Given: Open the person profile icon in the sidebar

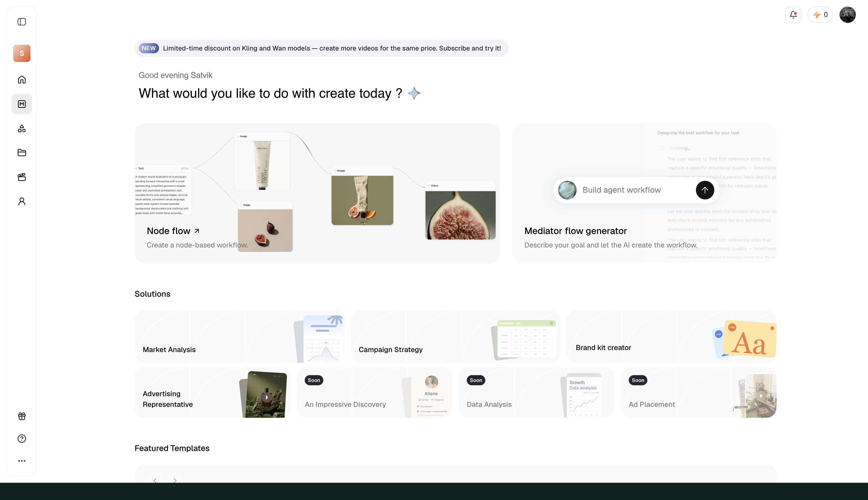Looking at the screenshot, I should coord(22,201).
